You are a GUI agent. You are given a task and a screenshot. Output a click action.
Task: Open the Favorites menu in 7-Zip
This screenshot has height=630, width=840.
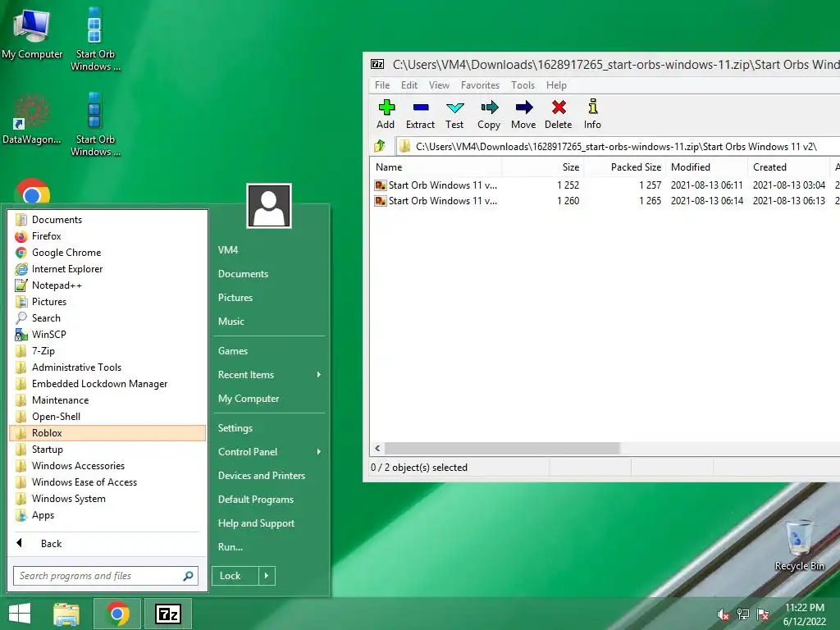pos(480,85)
